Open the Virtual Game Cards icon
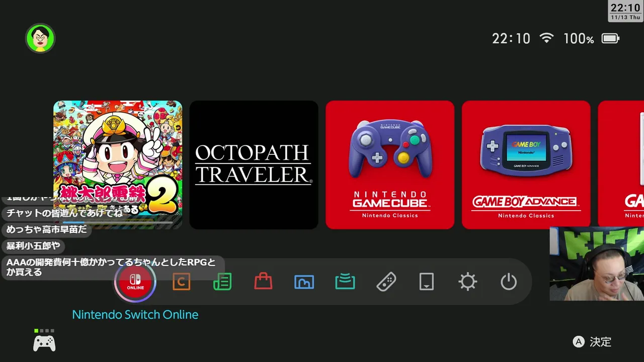The width and height of the screenshot is (644, 362). [427, 282]
